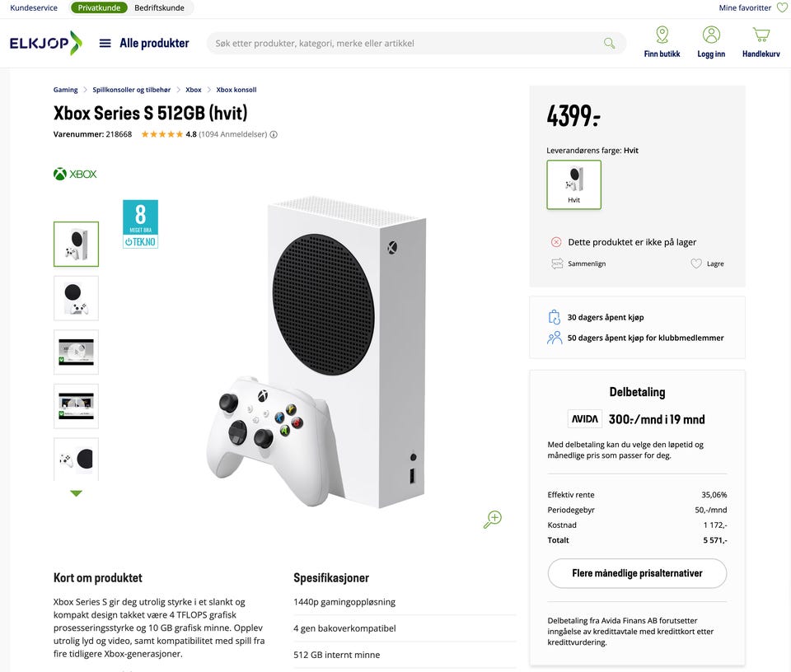Viewport: 791px width, 672px height.
Task: Click the review info icon beside Anmeldelser
Action: (x=274, y=134)
